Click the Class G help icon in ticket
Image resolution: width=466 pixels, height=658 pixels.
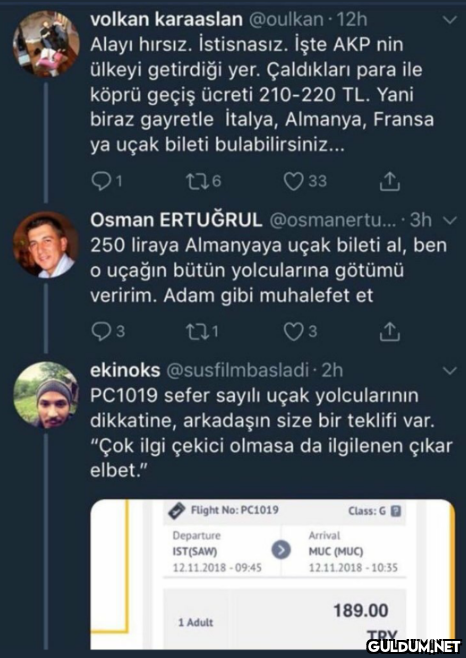(x=396, y=511)
